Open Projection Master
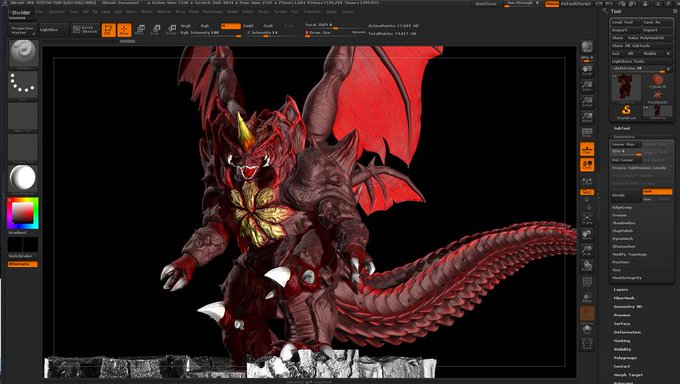 coord(22,30)
